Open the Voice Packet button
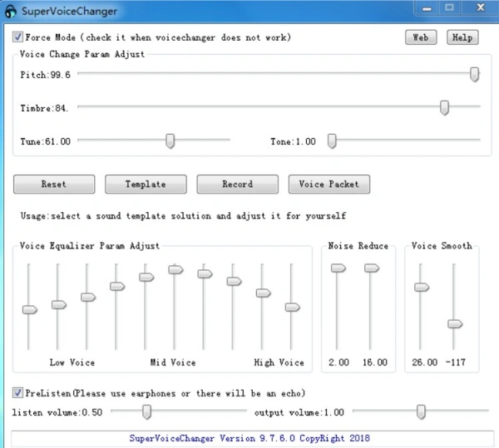Viewport: 499px width, 448px height. [x=329, y=184]
